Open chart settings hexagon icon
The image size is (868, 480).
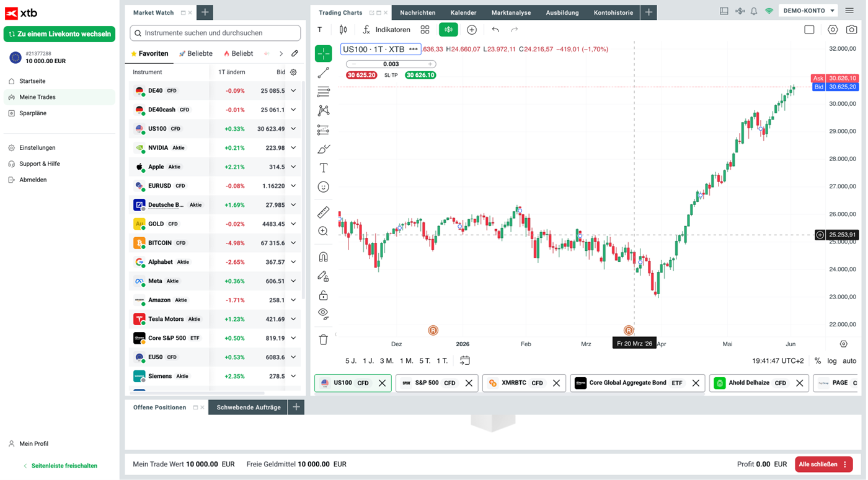tap(833, 30)
